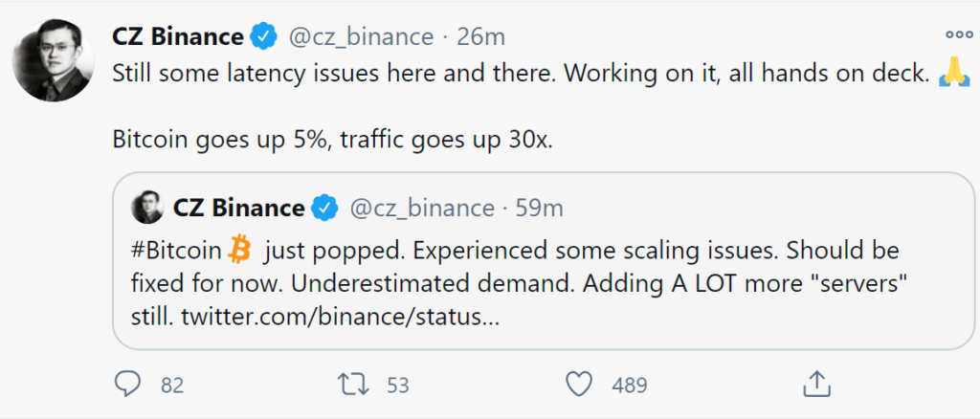Click the #Bitcoin hashtag
The height and width of the screenshot is (419, 980).
[x=177, y=251]
